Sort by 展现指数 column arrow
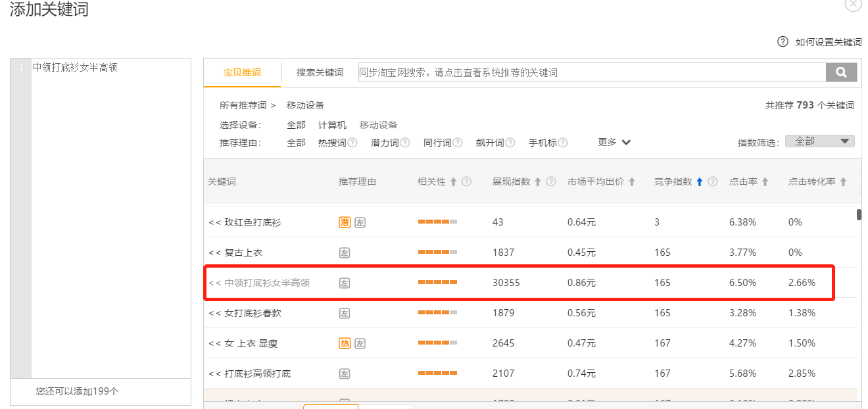 point(537,182)
